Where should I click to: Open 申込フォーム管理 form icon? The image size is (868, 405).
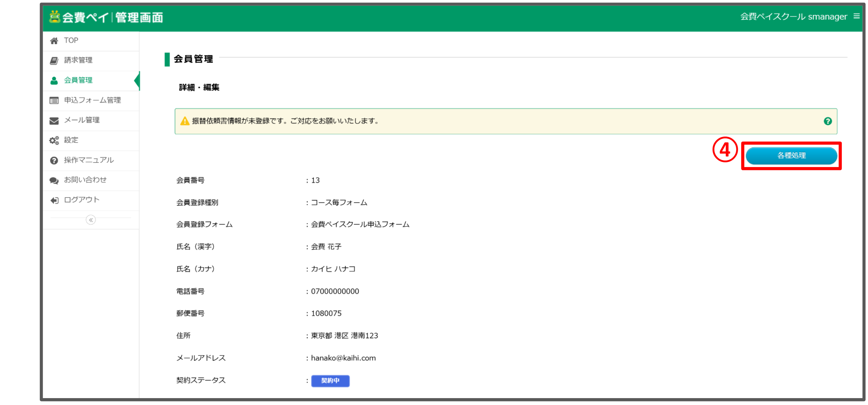click(54, 100)
